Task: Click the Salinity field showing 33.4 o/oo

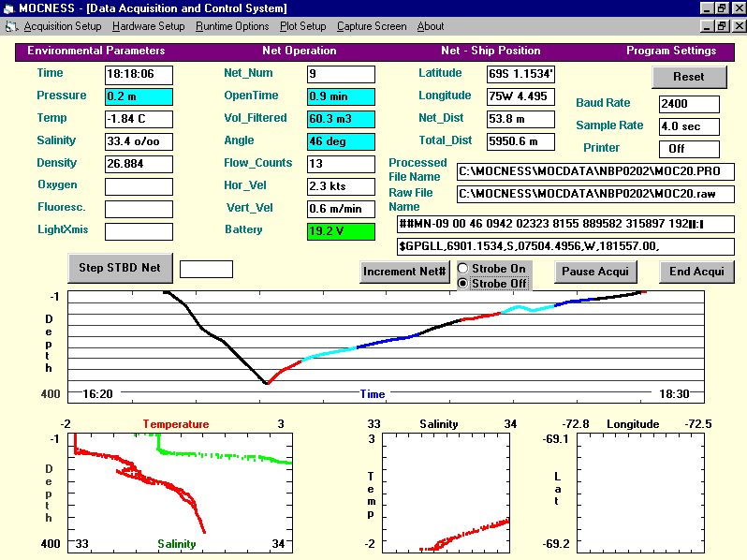Action: click(139, 141)
